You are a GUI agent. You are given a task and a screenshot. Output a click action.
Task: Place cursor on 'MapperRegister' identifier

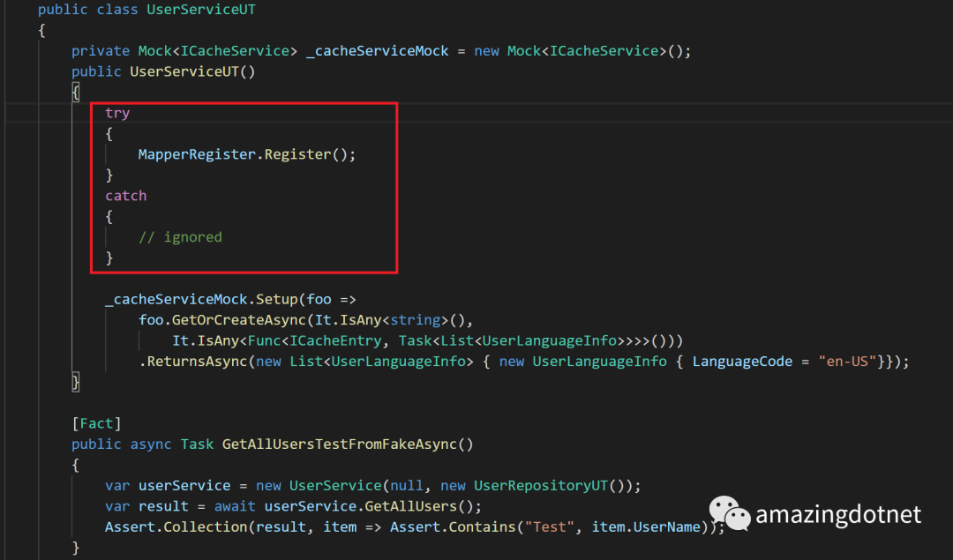[197, 154]
